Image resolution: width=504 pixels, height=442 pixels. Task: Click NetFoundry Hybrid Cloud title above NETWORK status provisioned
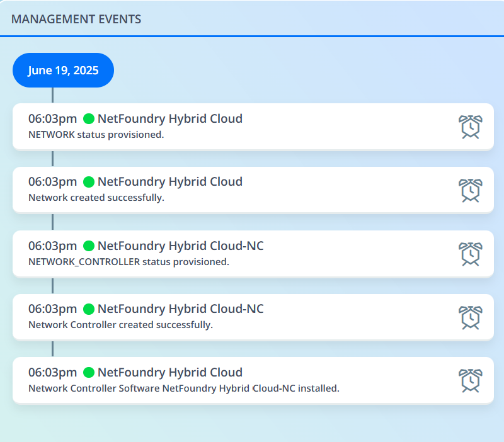tap(170, 118)
